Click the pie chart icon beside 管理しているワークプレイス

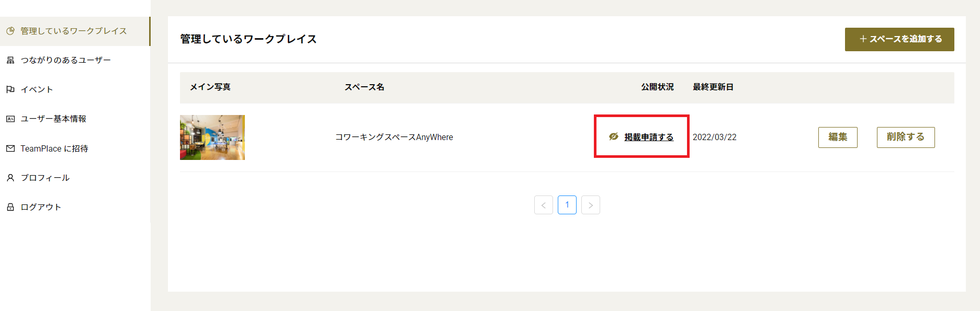coord(10,31)
